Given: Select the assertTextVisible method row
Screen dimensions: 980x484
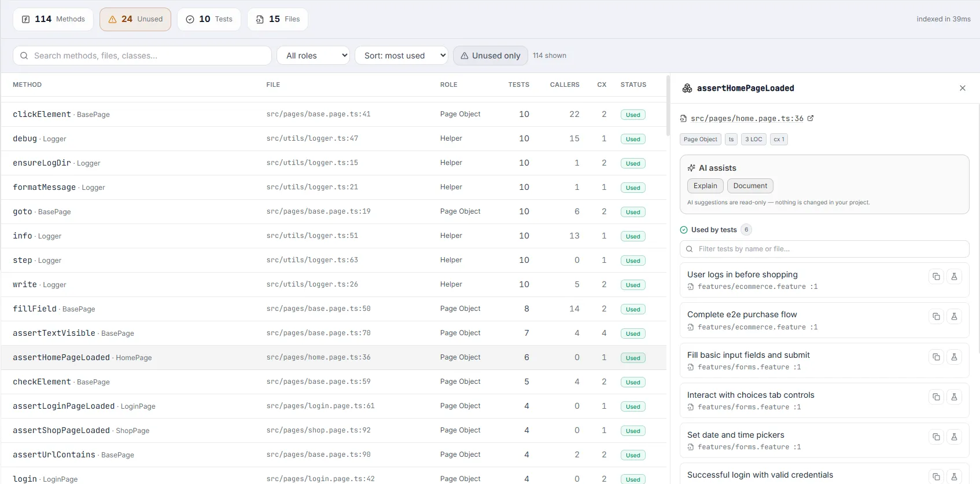Looking at the screenshot, I should 333,333.
